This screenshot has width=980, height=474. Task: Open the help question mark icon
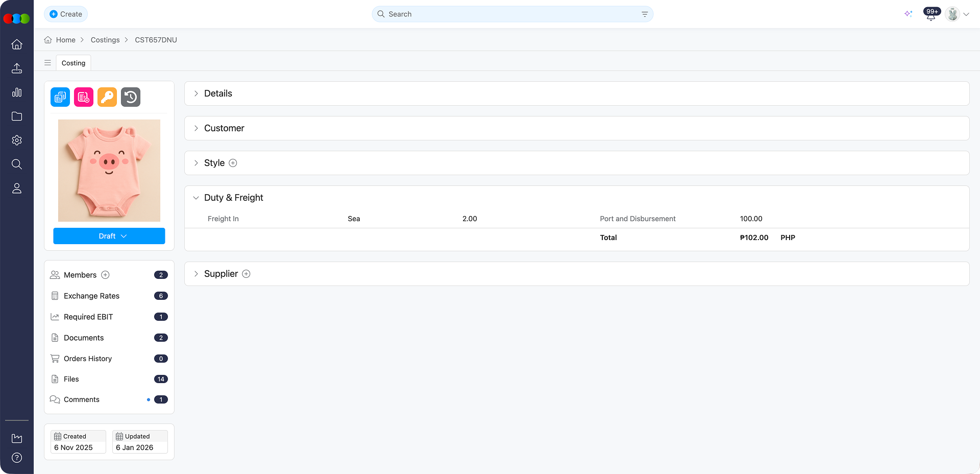17,458
